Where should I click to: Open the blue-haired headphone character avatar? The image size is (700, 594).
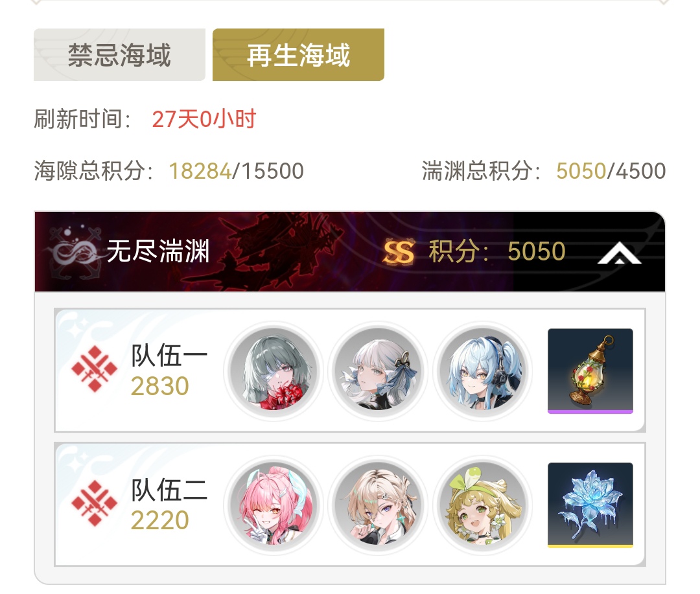[x=483, y=371]
